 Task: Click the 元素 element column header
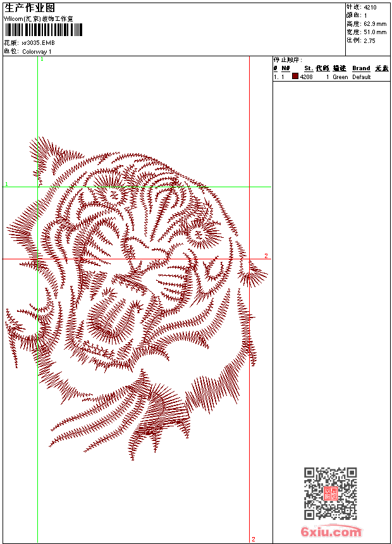tap(382, 68)
